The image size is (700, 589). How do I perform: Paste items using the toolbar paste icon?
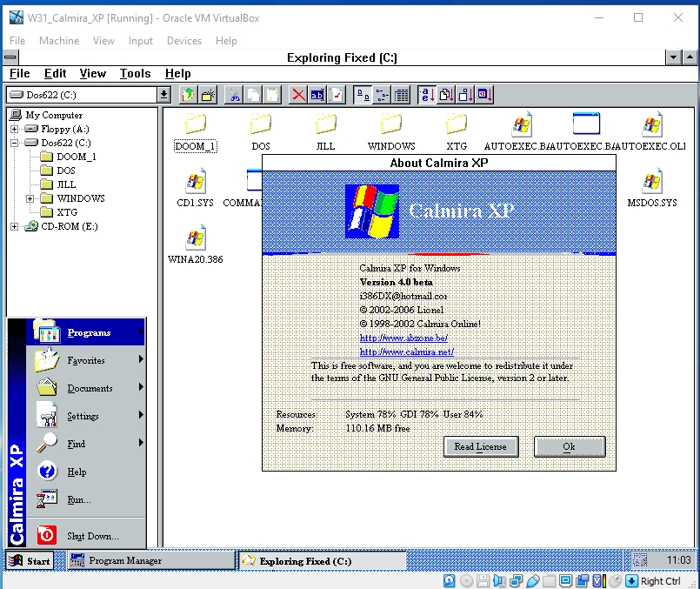coord(272,95)
